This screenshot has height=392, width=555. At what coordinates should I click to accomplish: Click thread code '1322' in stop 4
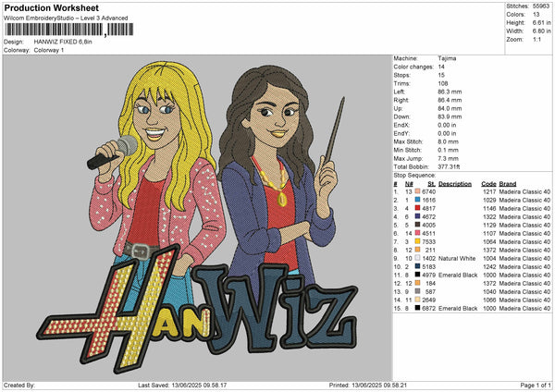[490, 216]
